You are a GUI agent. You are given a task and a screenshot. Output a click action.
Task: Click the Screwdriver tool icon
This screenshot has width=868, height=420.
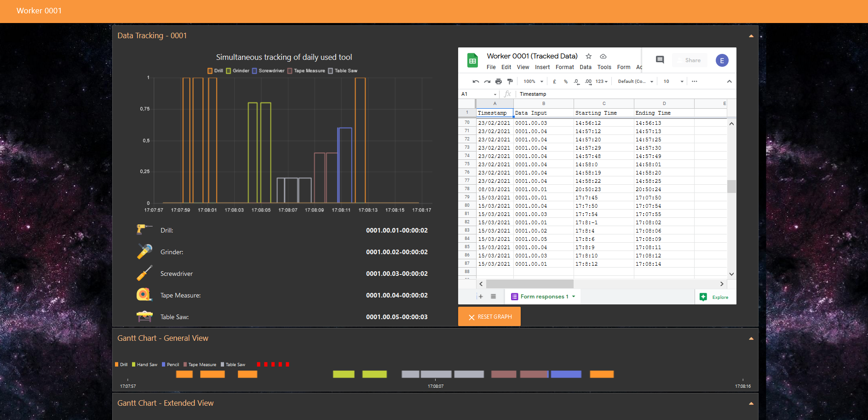pos(144,273)
